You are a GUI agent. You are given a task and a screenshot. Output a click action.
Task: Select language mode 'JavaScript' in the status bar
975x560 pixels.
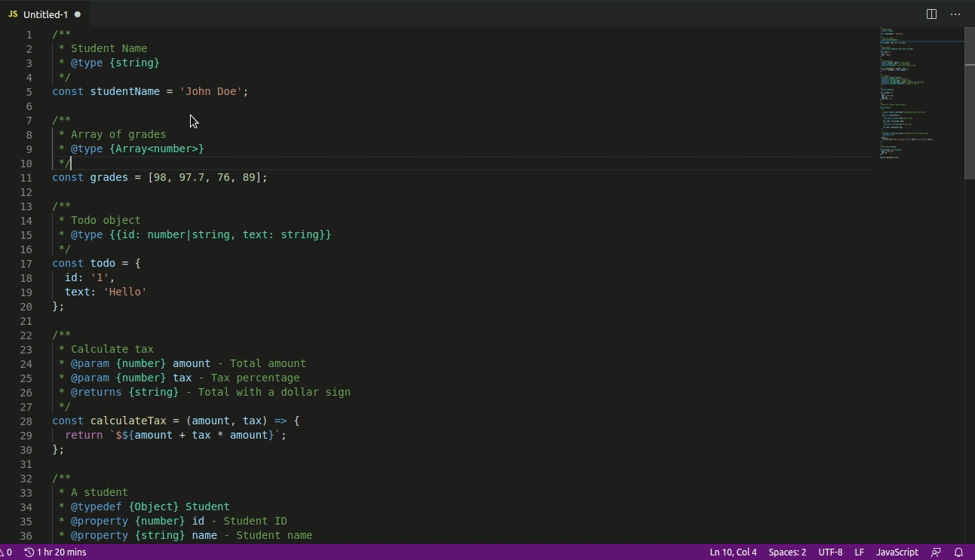897,552
